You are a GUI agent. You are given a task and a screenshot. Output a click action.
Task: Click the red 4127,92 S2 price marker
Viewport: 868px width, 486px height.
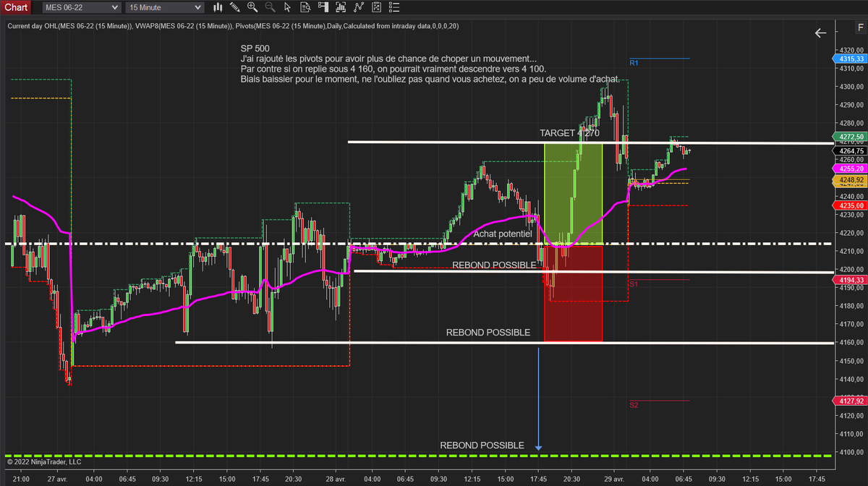849,401
